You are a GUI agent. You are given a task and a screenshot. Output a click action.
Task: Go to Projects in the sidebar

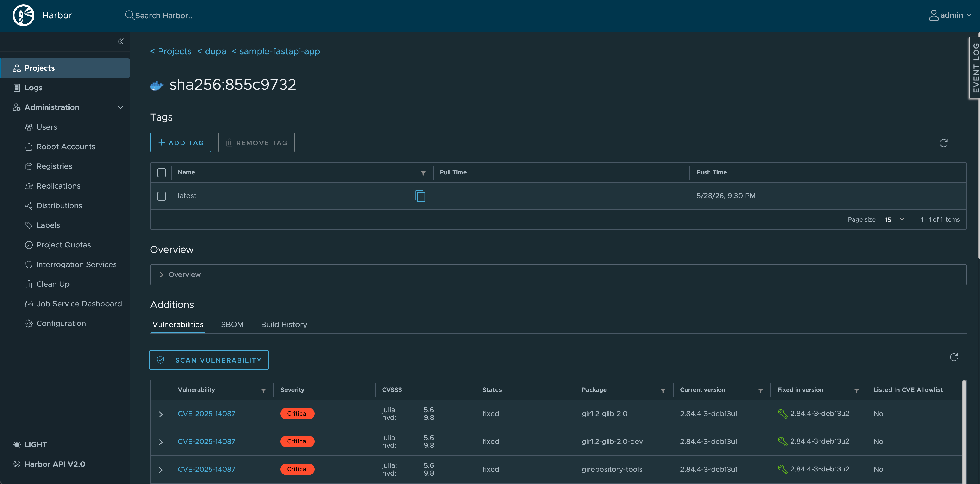click(65, 68)
